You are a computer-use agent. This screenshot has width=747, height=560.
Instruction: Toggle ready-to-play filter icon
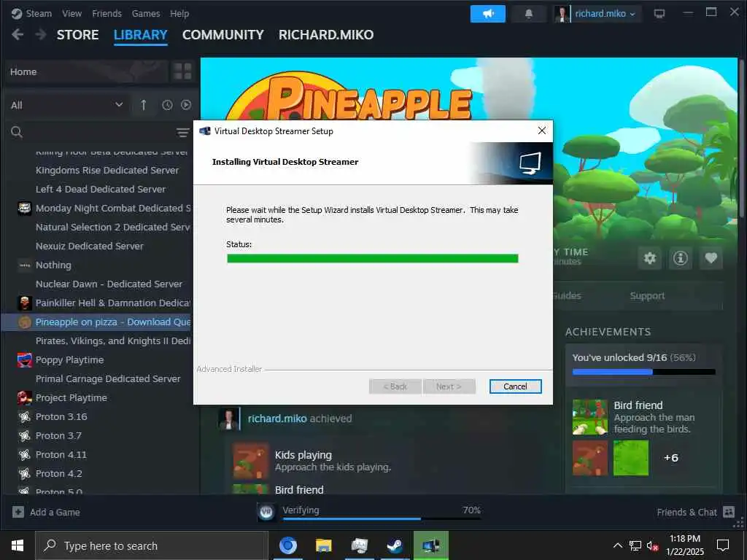[186, 105]
